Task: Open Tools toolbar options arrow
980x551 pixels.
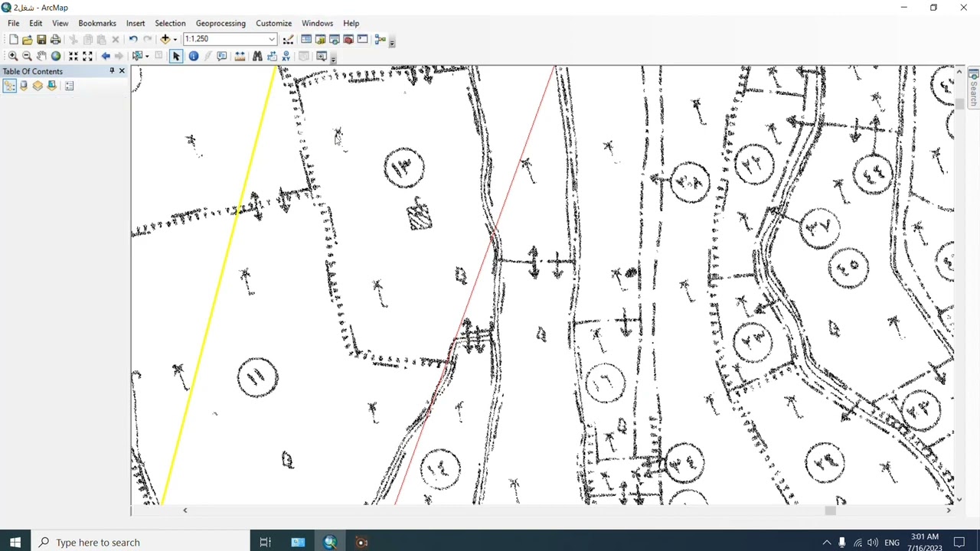Action: 333,60
